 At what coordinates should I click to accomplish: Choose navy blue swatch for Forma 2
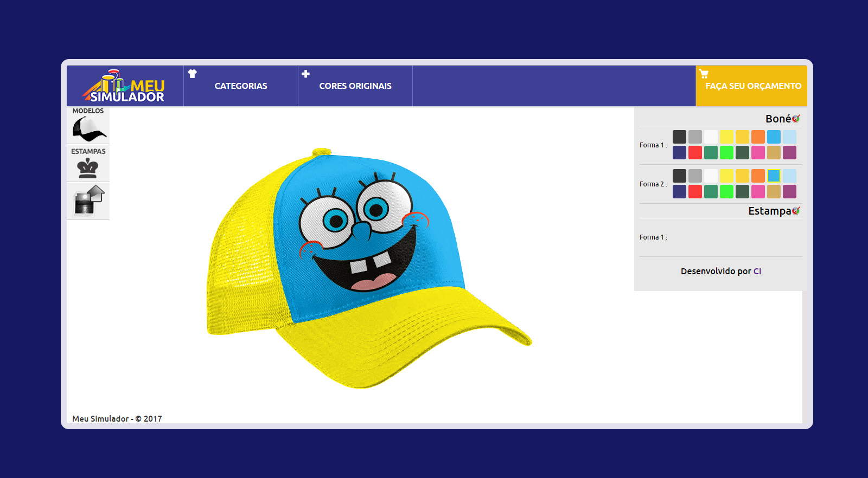(x=679, y=191)
